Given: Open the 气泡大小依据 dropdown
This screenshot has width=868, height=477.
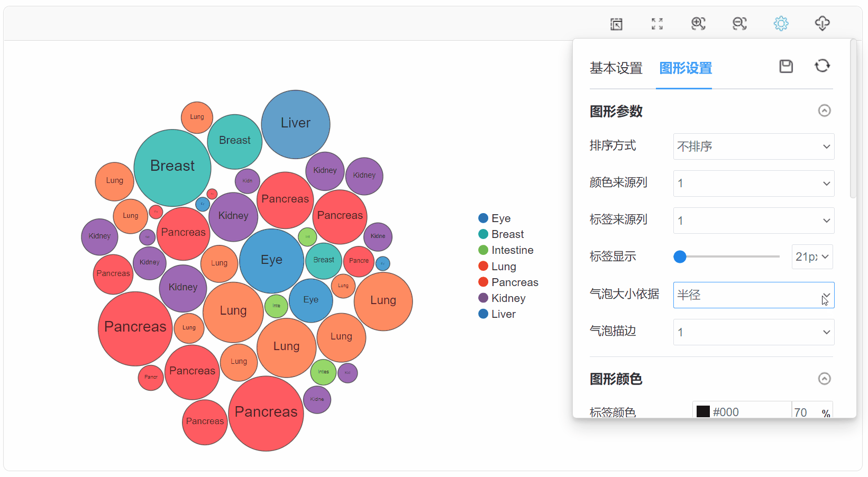Looking at the screenshot, I should tap(754, 295).
